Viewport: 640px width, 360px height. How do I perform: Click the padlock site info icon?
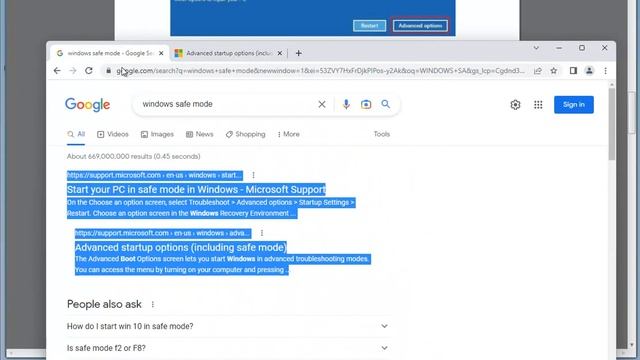(x=108, y=71)
